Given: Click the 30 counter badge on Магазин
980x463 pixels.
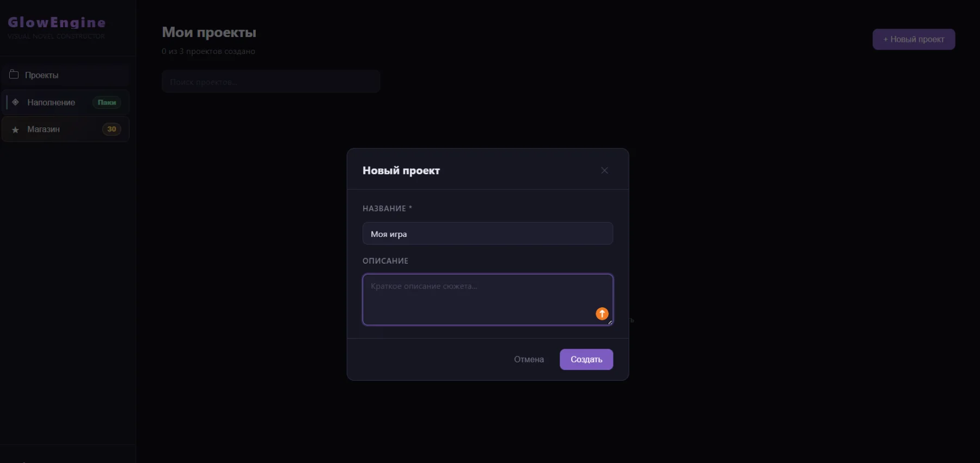Looking at the screenshot, I should [112, 129].
